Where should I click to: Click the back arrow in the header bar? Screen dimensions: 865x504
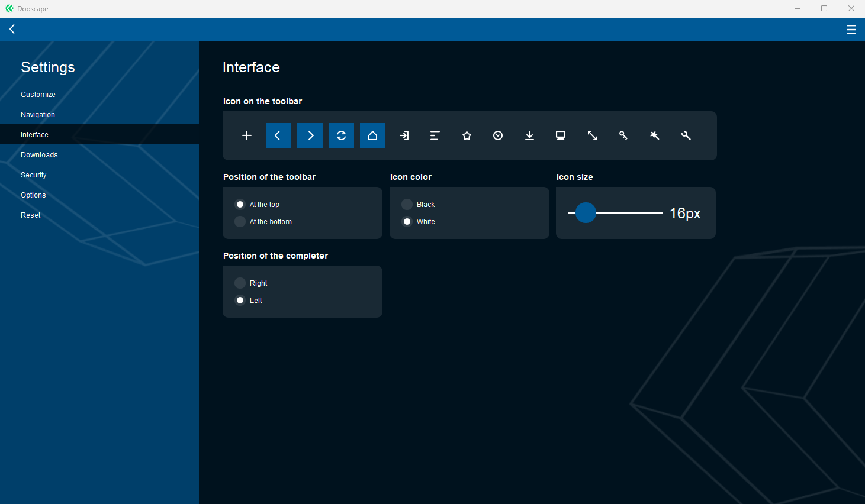(x=12, y=29)
